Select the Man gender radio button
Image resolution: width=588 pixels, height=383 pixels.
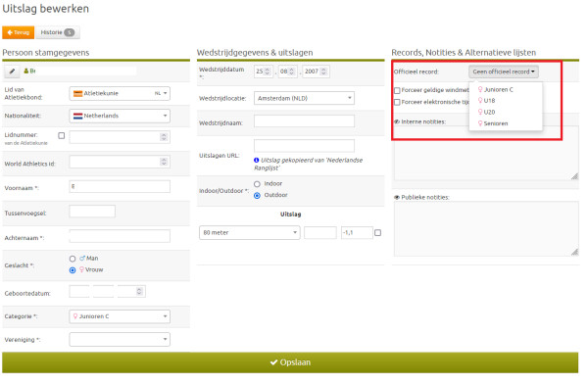(x=73, y=259)
